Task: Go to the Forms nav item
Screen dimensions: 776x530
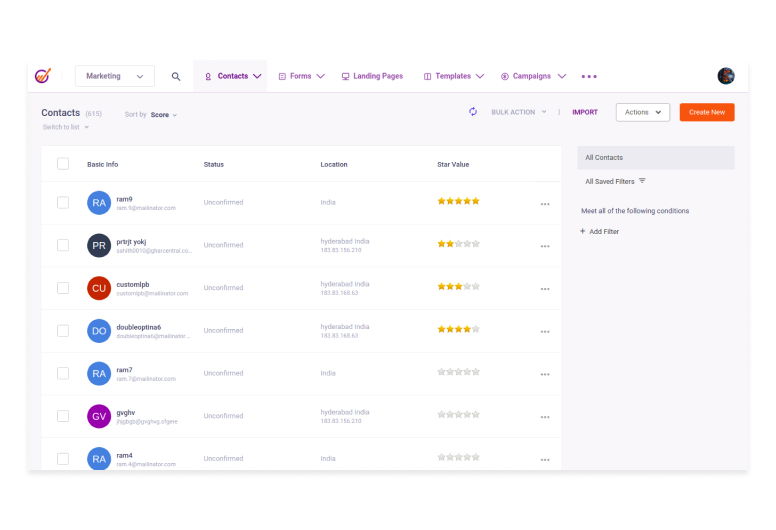Action: 300,76
